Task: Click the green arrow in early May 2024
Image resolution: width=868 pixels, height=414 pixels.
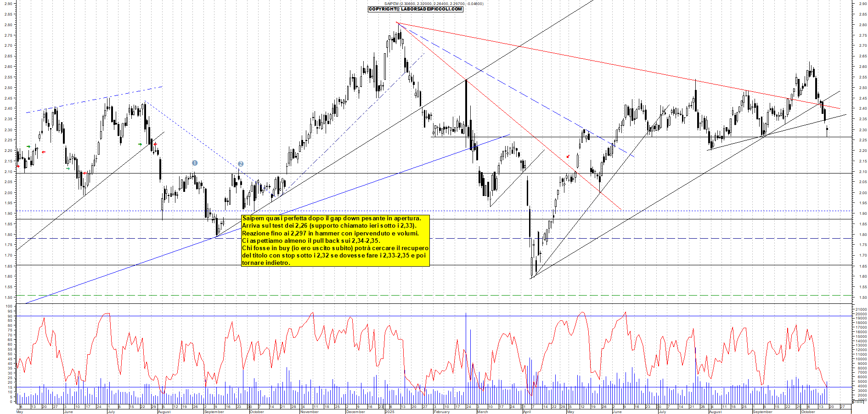Action: (x=28, y=146)
